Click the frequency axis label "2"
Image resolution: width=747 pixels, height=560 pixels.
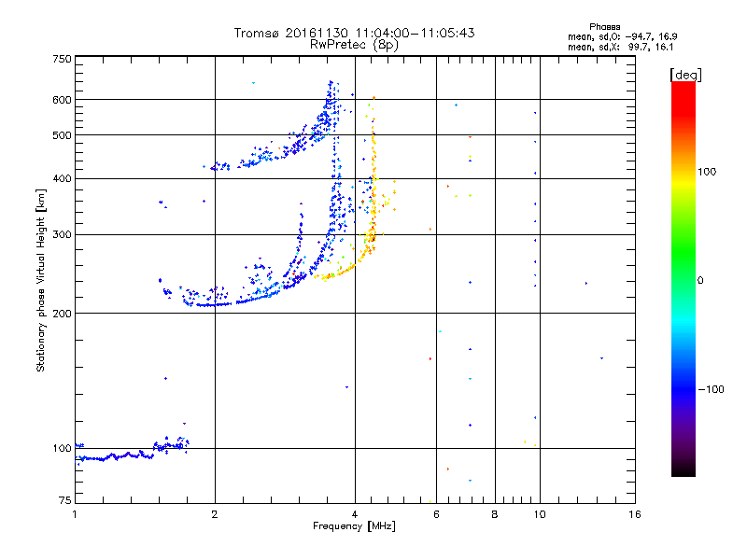215,514
